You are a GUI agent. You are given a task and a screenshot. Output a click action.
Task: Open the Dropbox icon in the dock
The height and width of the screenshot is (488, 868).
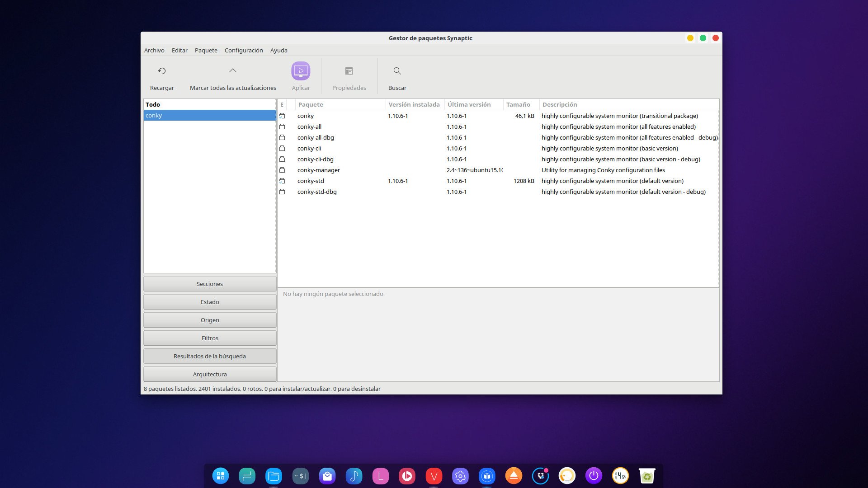coord(540,476)
